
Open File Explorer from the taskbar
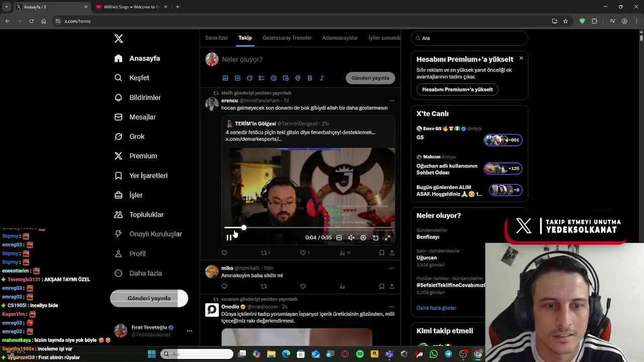point(271,354)
